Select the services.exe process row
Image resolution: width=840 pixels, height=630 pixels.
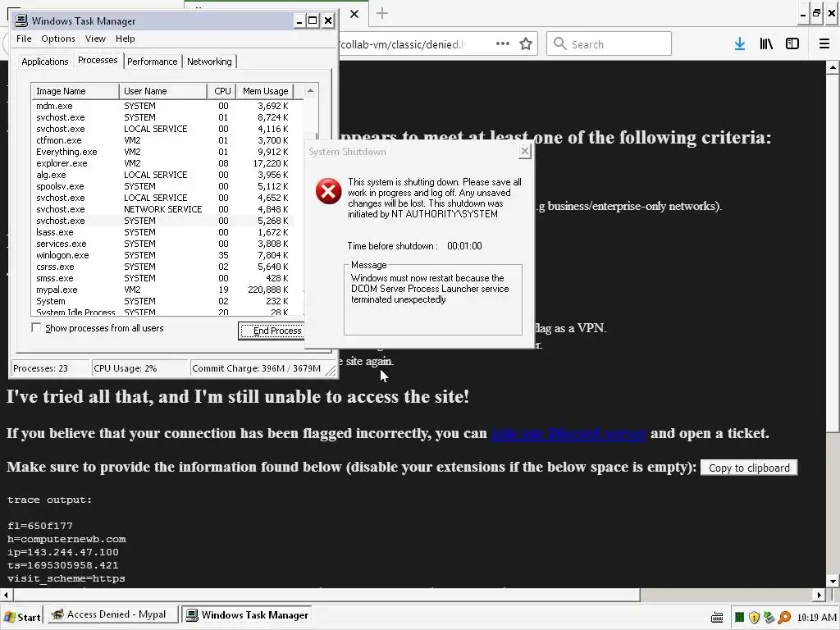point(162,244)
